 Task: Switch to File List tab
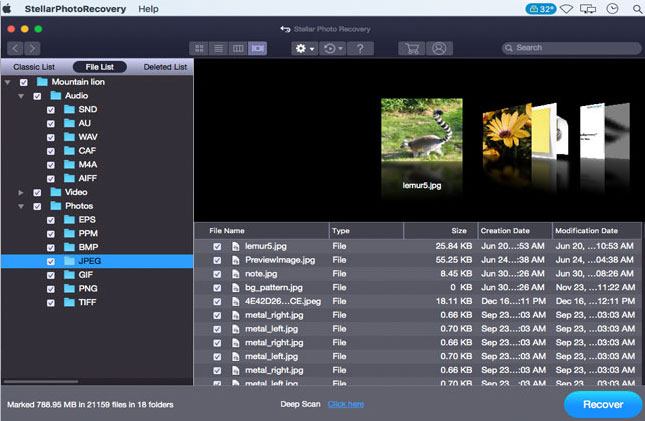(x=100, y=67)
